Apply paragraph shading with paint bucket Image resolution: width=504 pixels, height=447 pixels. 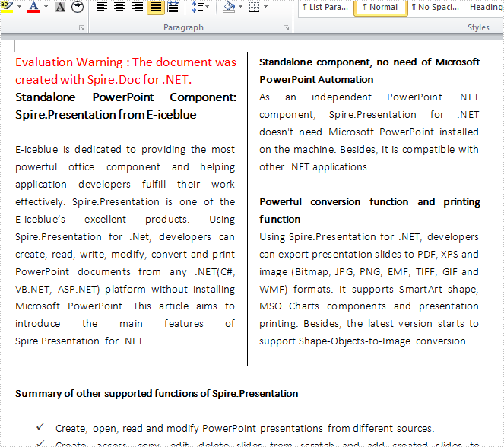229,7
